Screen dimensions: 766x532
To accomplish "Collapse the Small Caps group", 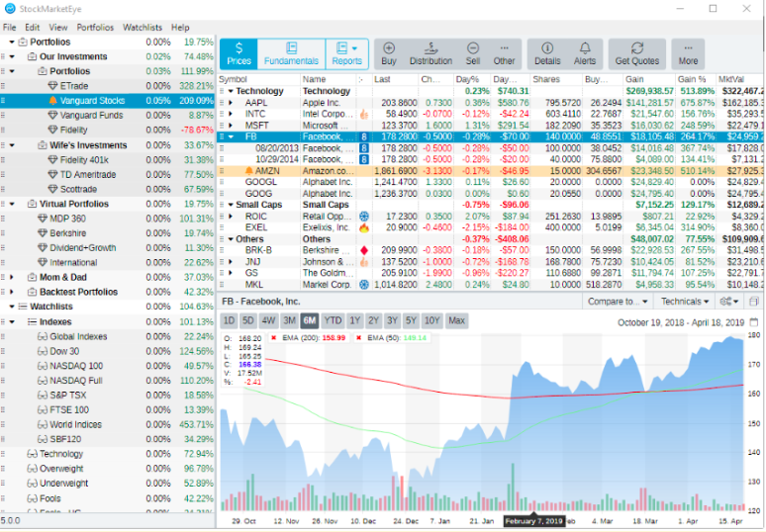I will [x=231, y=205].
